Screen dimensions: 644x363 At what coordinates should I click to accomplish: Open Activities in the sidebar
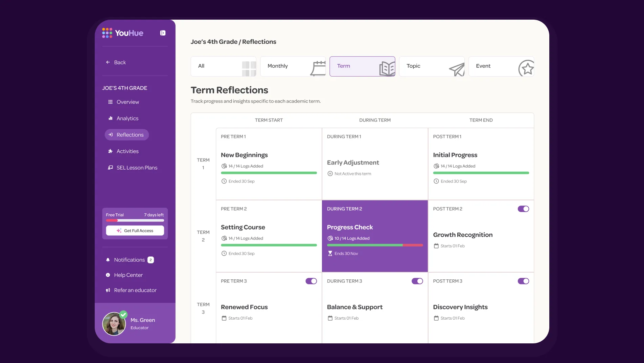(123, 151)
